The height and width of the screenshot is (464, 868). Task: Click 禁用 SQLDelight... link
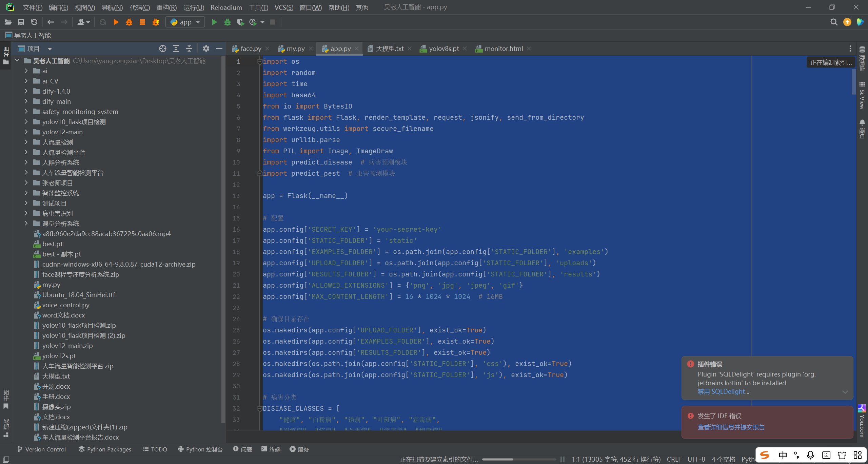click(x=723, y=392)
